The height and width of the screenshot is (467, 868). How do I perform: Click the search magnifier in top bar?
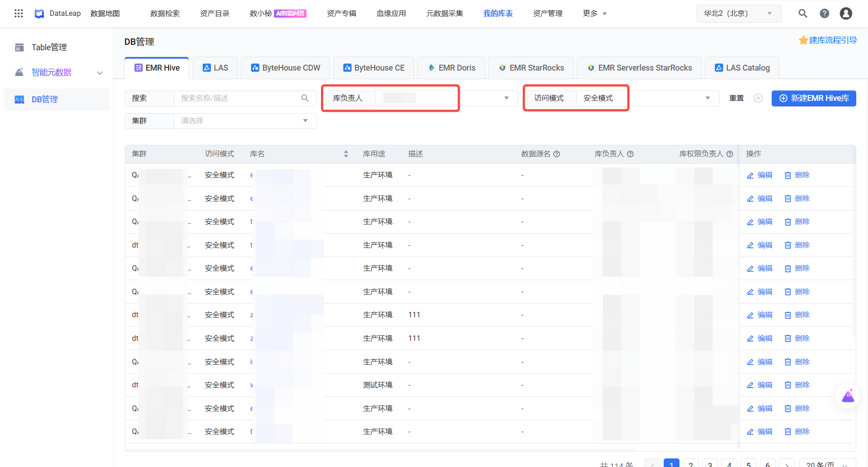(x=803, y=14)
